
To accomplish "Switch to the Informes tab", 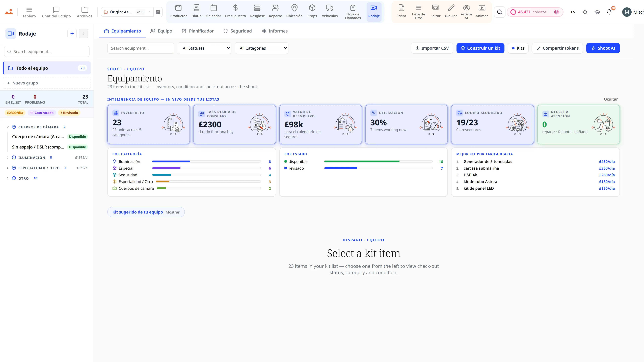I will pos(275,31).
